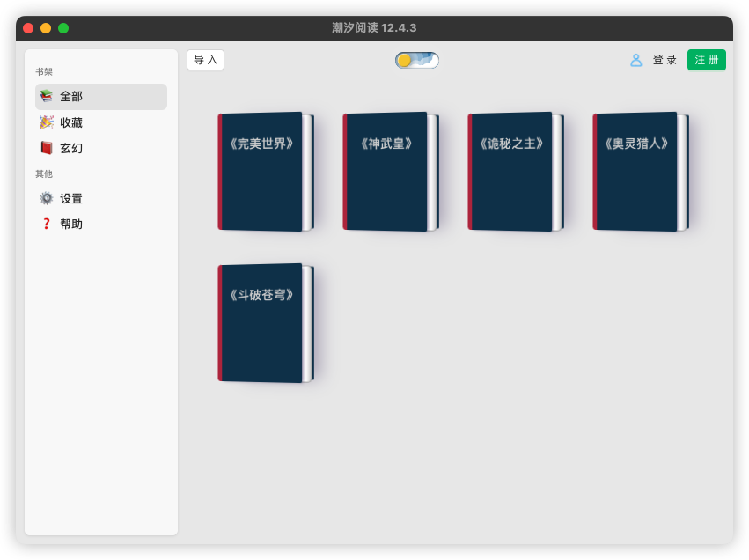
Task: Click the gear icon beside 设置
Action: pyautogui.click(x=46, y=198)
